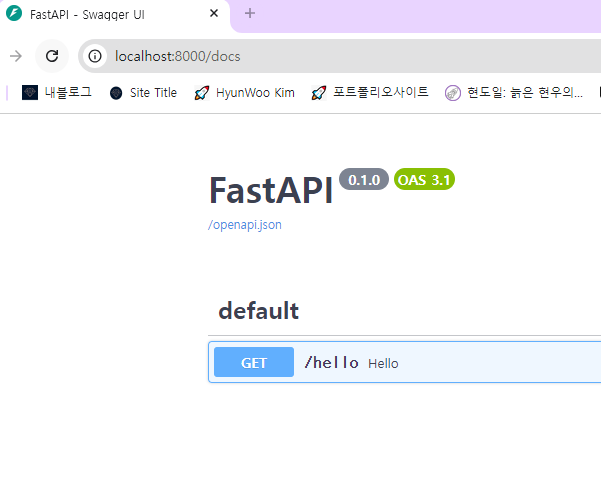The image size is (601, 481).
Task: Click rocket icon beside HyunWoo Kim bookmark
Action: (202, 93)
